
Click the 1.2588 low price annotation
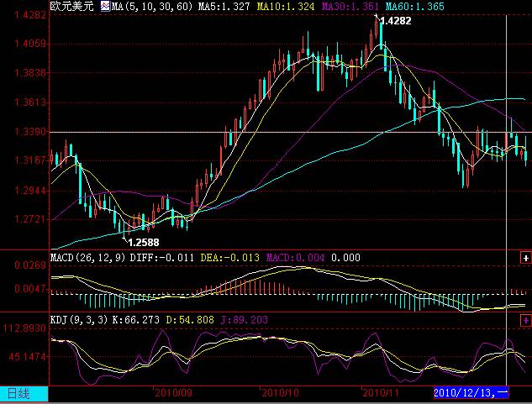pos(144,243)
